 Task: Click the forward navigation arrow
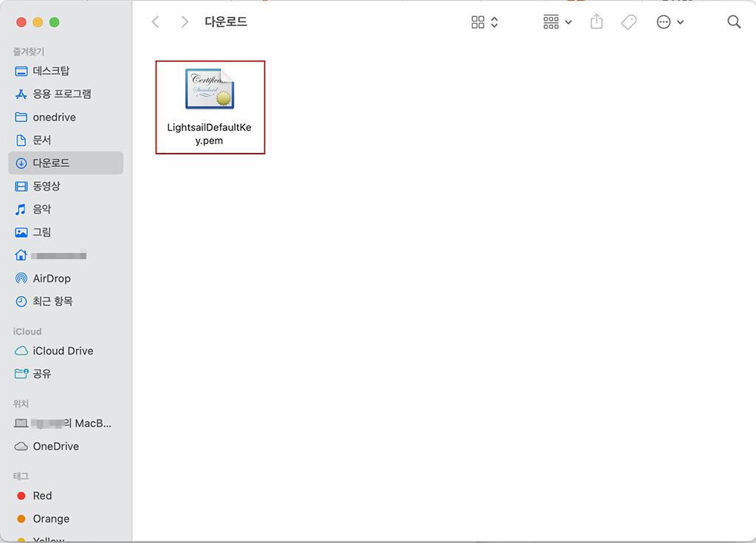tap(185, 22)
